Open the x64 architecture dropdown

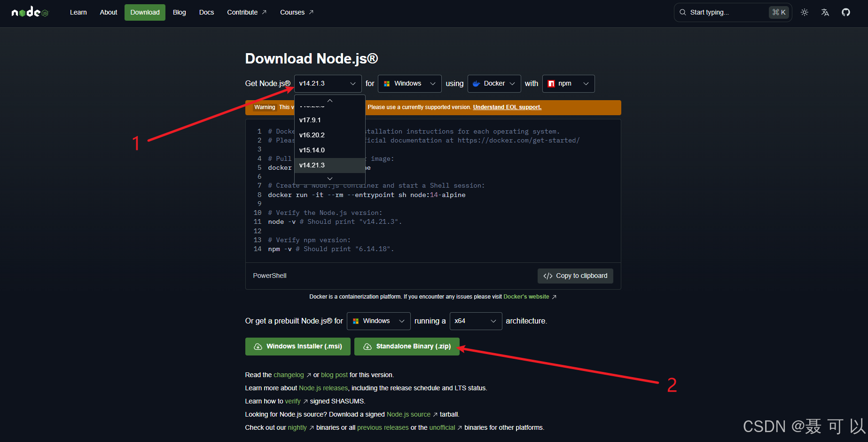(x=476, y=321)
